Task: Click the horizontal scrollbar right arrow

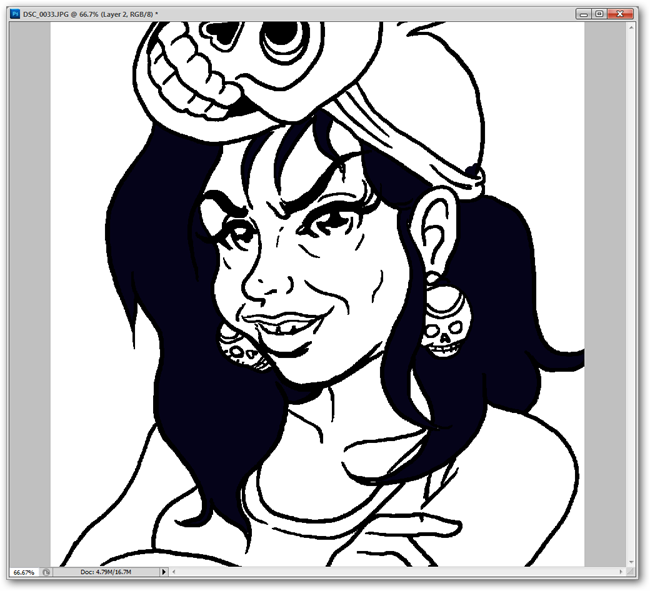Action: [x=621, y=572]
